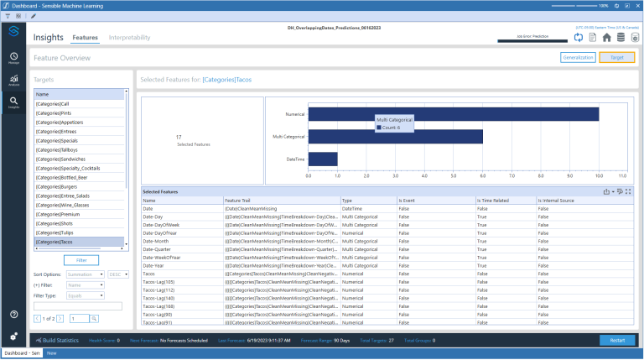644x360 pixels.
Task: Click the Filter button under Targets
Action: (x=80, y=261)
